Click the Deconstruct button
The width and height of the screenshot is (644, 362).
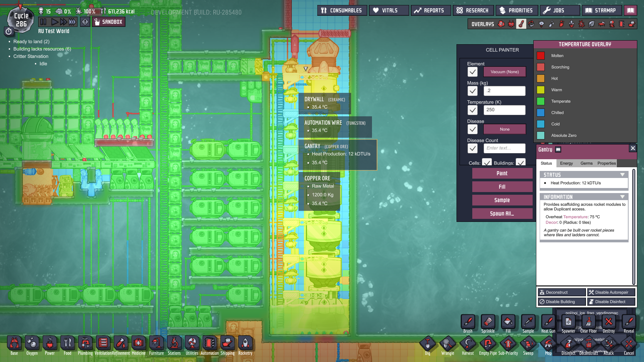561,292
